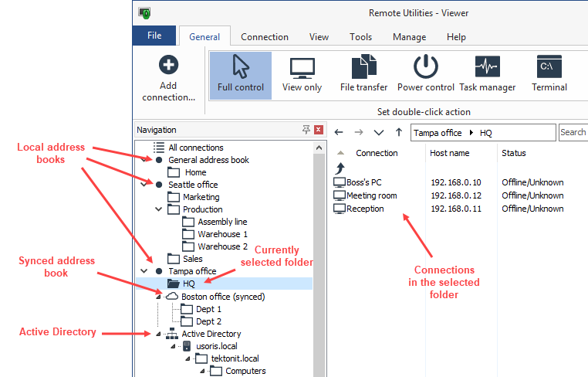Switch to the Connection tab
The height and width of the screenshot is (377, 588).
point(265,37)
